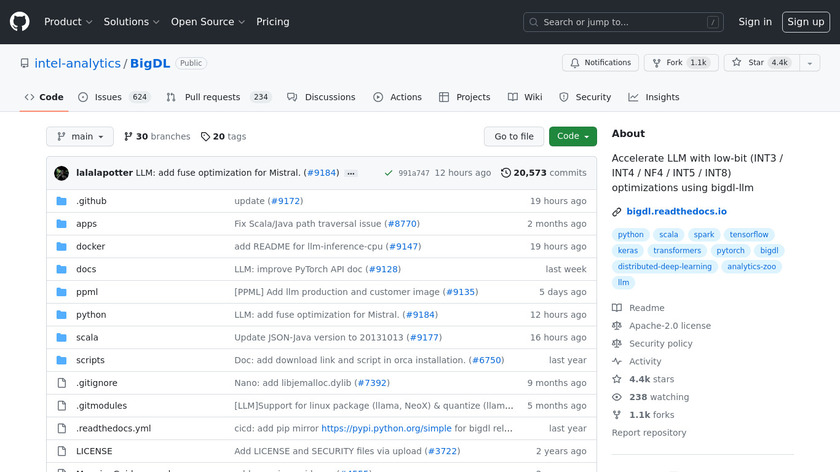840x472 pixels.
Task: Open pull request #9184 in commit header
Action: tap(321, 173)
